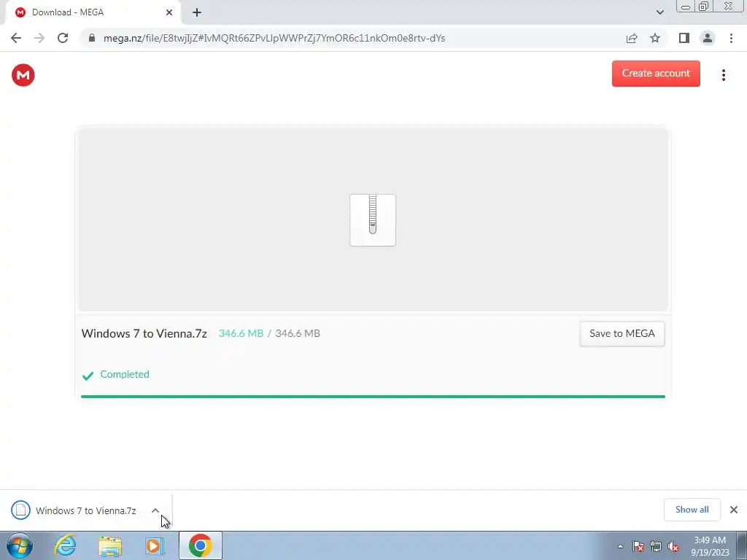The image size is (747, 560).
Task: Click file name Windows 7 to Vienna.7z
Action: click(x=144, y=333)
